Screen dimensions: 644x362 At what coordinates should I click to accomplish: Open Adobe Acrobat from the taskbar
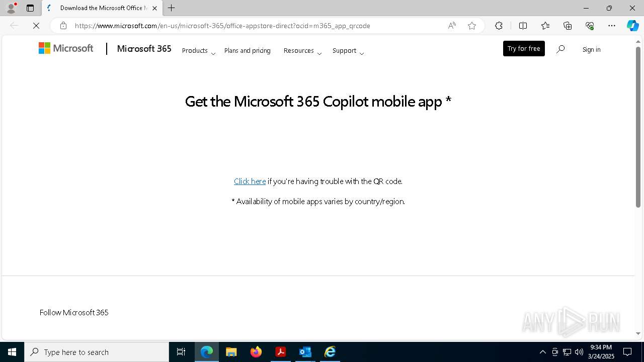(x=281, y=352)
